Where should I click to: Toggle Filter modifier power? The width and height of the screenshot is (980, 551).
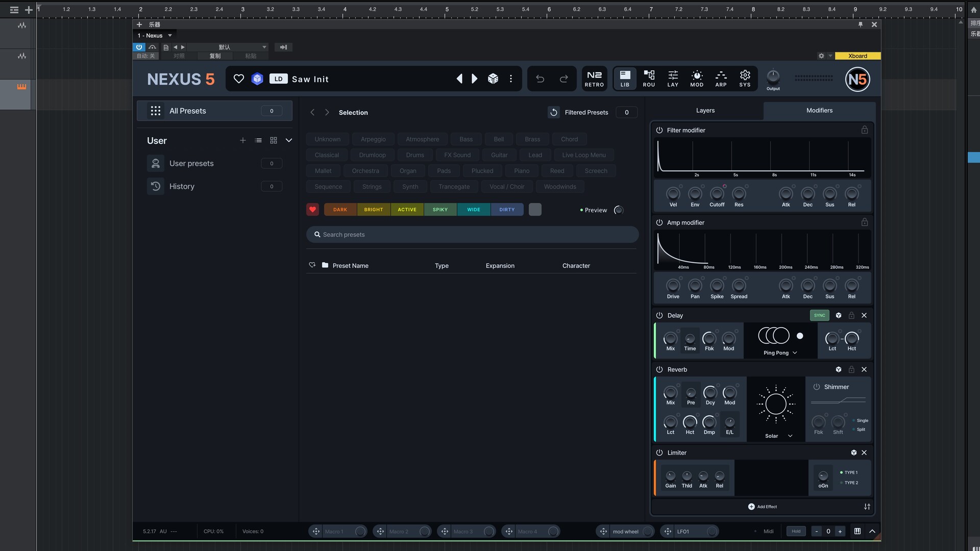coord(659,130)
